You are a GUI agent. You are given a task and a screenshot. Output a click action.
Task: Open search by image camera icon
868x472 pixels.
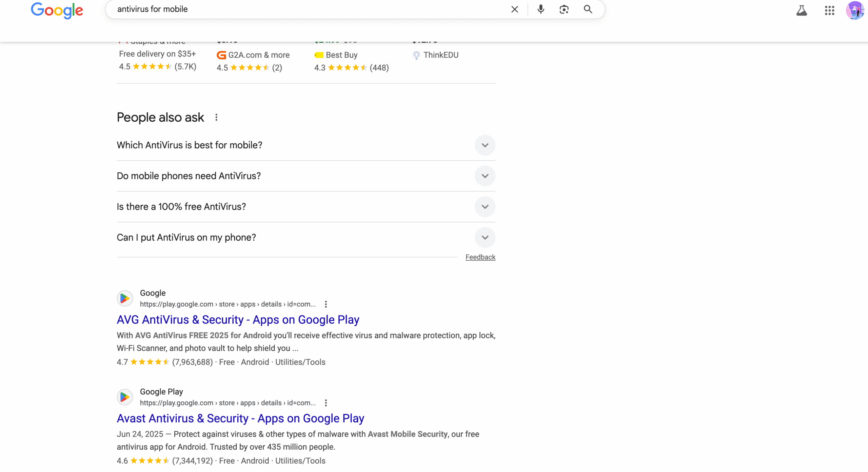[x=564, y=9]
